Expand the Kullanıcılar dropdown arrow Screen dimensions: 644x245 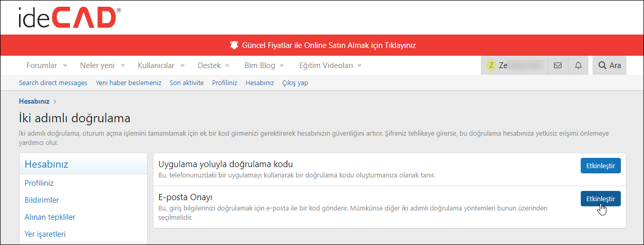182,66
